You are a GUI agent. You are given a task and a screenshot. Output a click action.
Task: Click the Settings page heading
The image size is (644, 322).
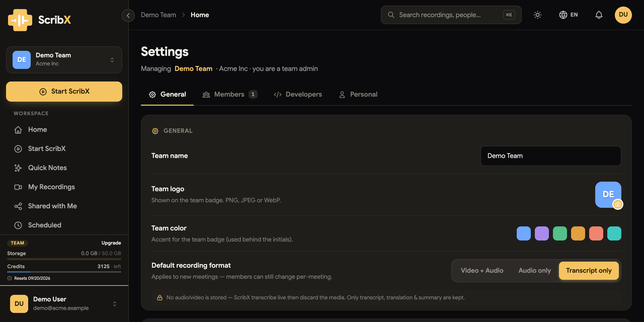coord(165,52)
